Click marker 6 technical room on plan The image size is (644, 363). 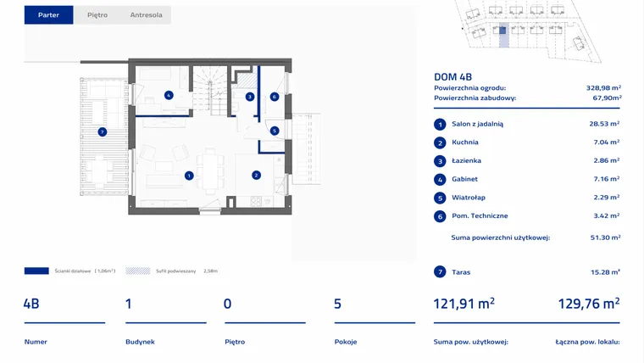coord(275,97)
